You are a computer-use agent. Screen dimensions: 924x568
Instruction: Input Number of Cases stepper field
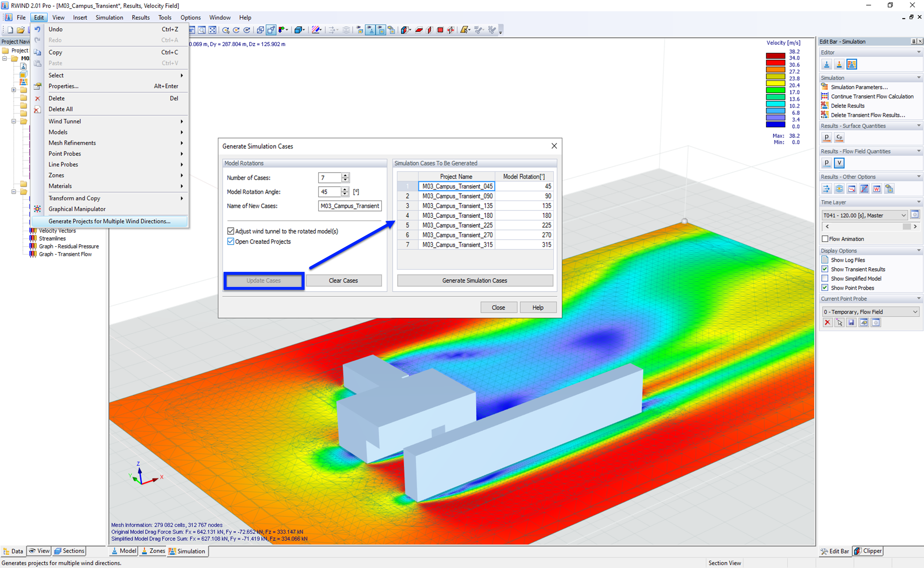pyautogui.click(x=329, y=177)
